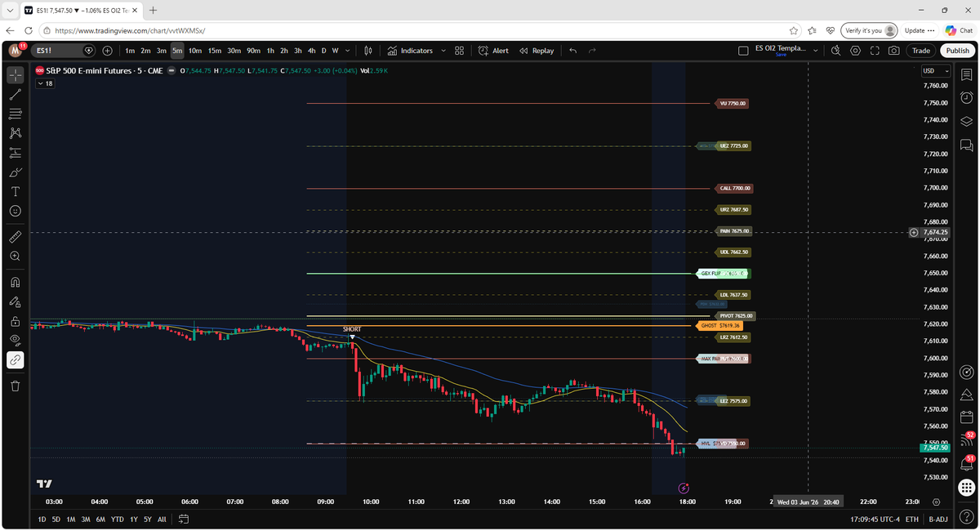Open the object tree layers panel
The image size is (980, 531).
tap(967, 122)
